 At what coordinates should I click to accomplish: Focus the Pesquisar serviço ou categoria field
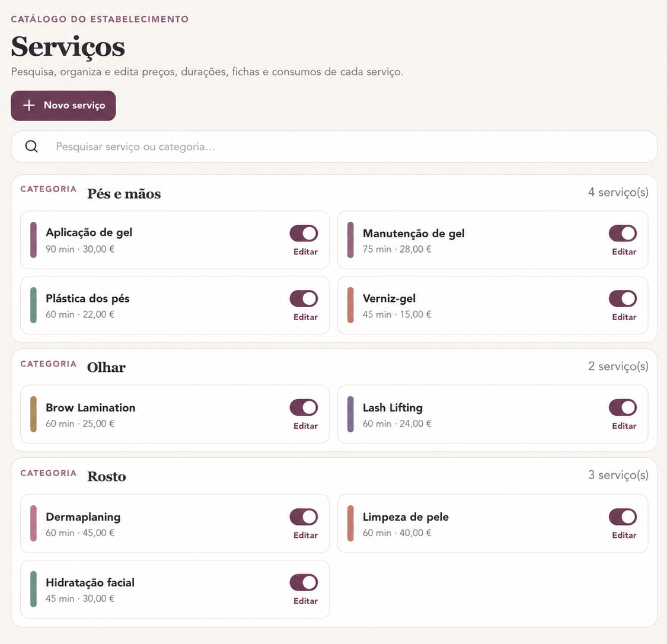(x=334, y=146)
